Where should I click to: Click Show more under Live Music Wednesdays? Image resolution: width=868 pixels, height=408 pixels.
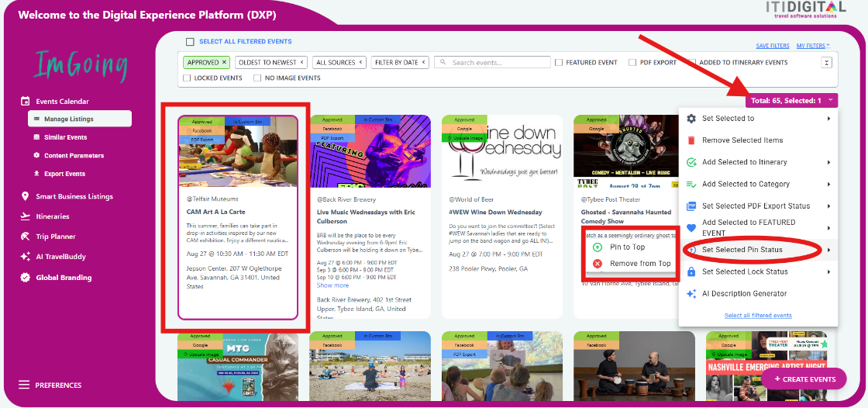tap(332, 285)
